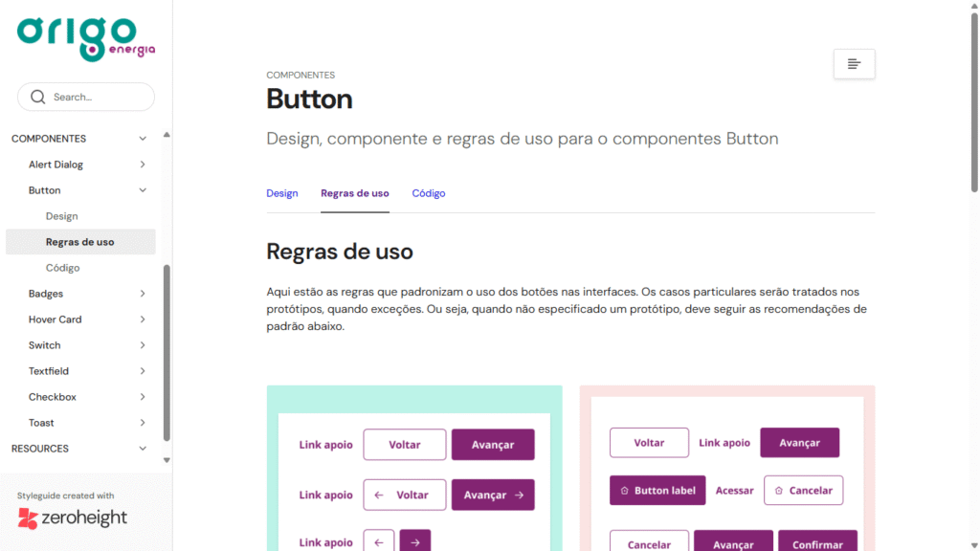
Task: Click the outlined Cancelar button with icon
Action: [803, 491]
